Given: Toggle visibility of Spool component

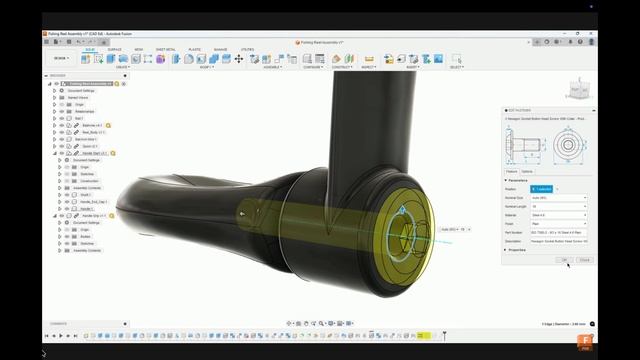Looking at the screenshot, I should click(x=62, y=146).
